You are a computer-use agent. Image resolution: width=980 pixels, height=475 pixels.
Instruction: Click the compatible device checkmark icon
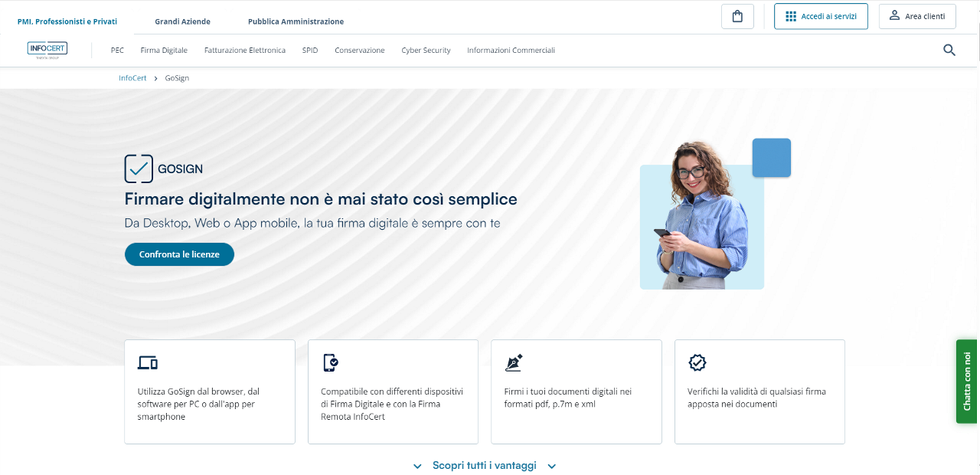tap(331, 363)
